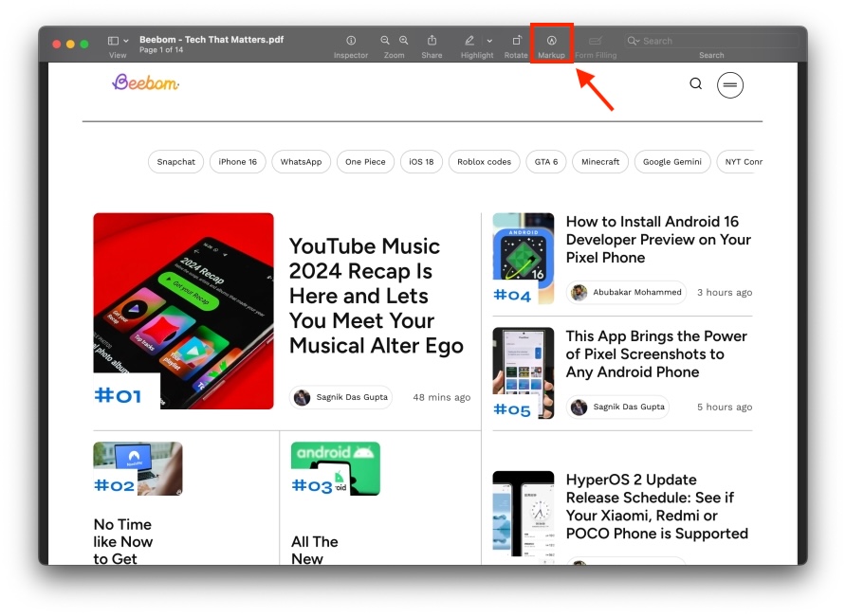Focus the Search field in toolbar
846x616 pixels.
tap(711, 41)
